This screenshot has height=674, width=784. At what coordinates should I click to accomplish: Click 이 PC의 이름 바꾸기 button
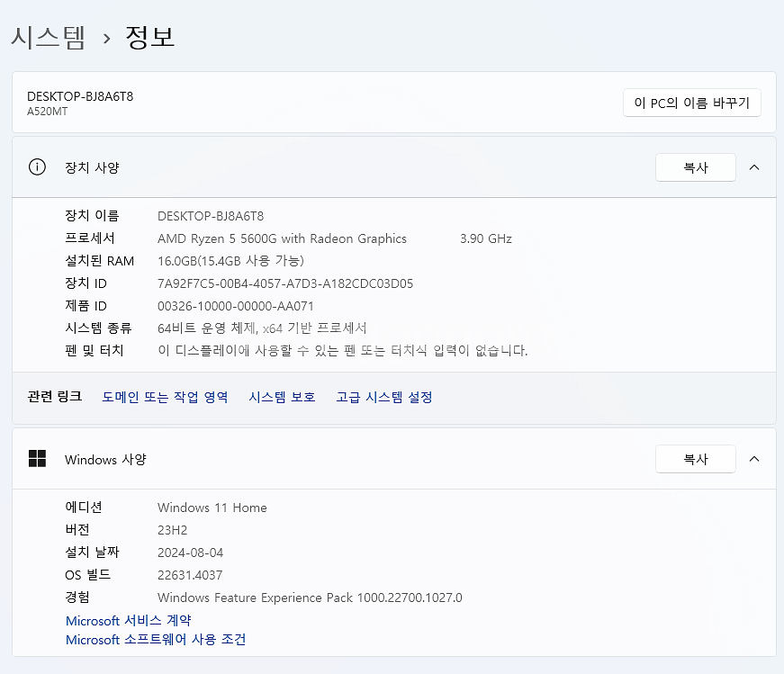pos(692,103)
